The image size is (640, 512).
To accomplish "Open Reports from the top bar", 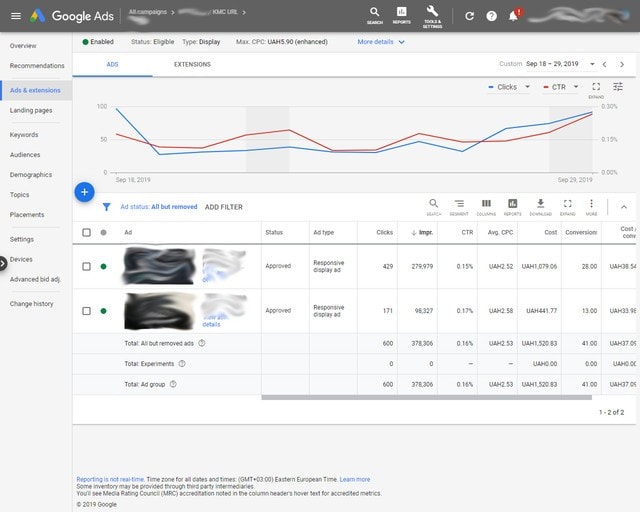I will point(401,14).
